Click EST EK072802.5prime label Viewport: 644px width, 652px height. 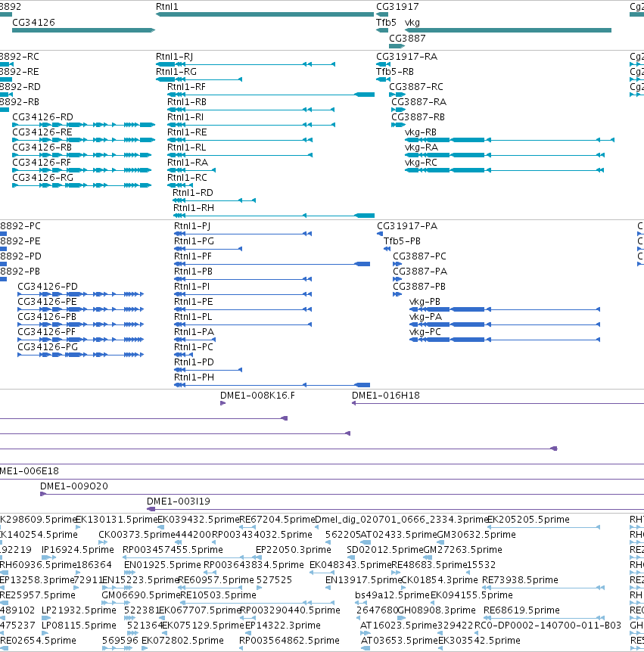(x=182, y=641)
